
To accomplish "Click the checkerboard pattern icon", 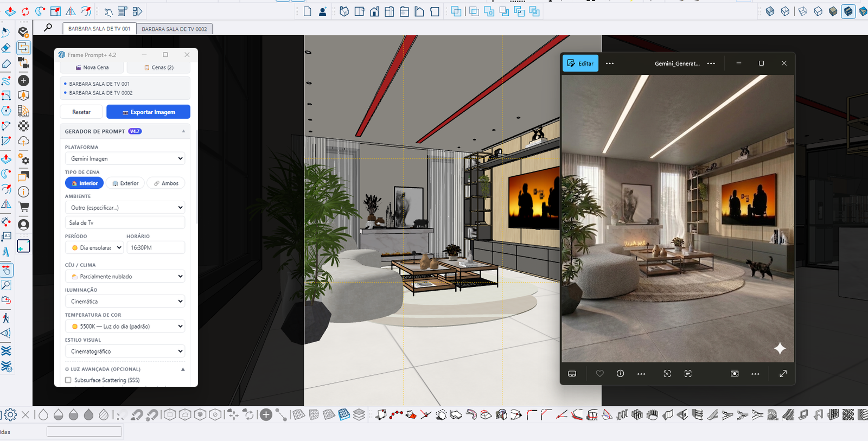I will coord(23,126).
